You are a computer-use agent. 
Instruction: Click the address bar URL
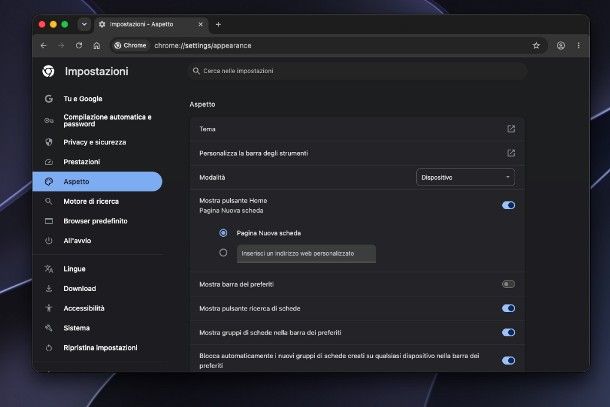point(203,46)
